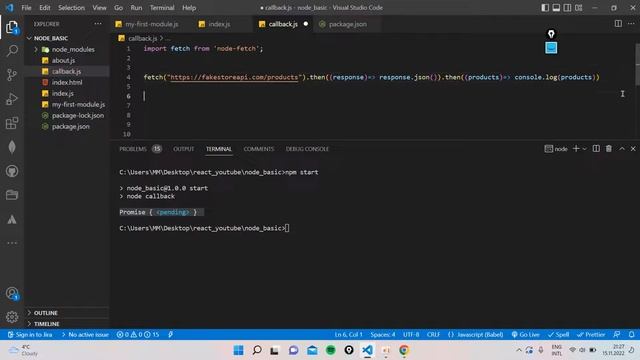Image resolution: width=640 pixels, height=360 pixels.
Task: Open notifications bell in status bar
Action: [x=631, y=335]
